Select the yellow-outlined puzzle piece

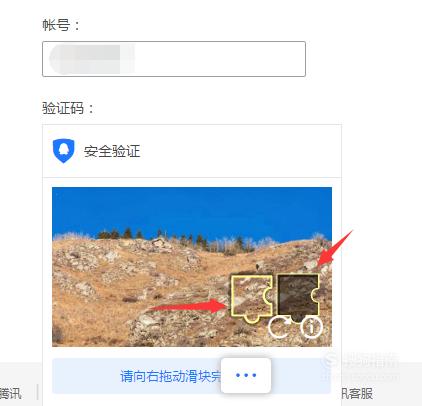point(252,298)
